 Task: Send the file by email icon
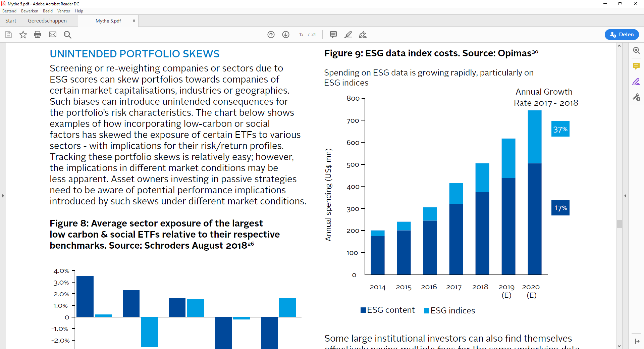pyautogui.click(x=53, y=35)
